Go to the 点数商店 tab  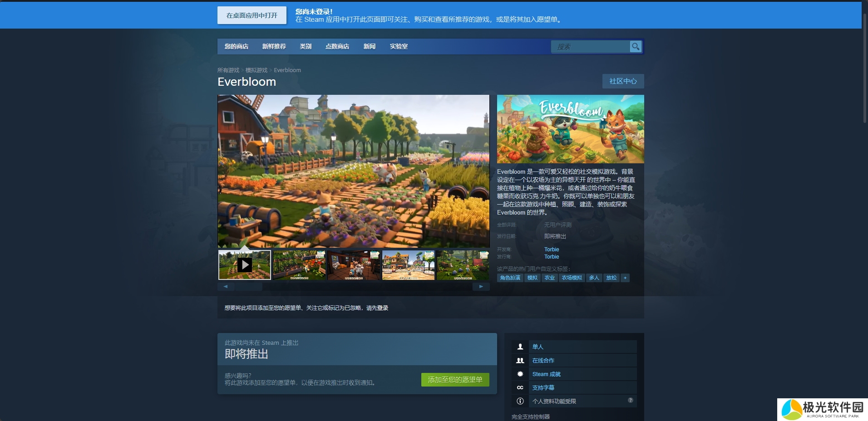click(x=337, y=46)
